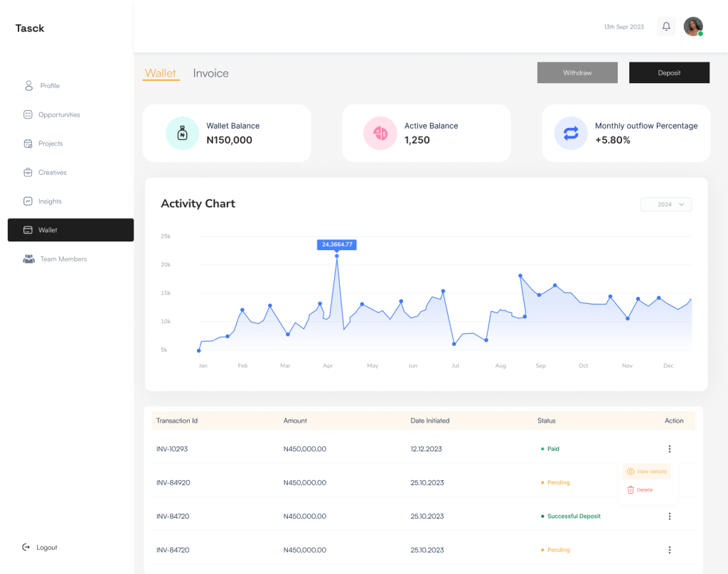This screenshot has height=574, width=728.
Task: Switch to the Invoice tab
Action: point(211,73)
